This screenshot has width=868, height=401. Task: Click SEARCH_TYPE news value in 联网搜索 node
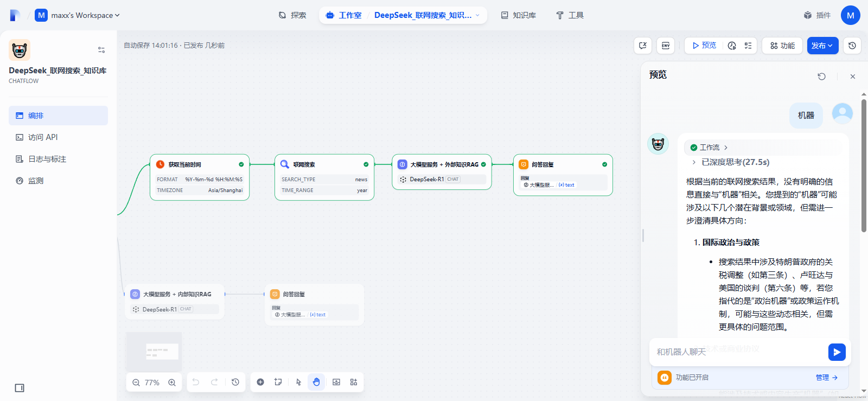361,180
